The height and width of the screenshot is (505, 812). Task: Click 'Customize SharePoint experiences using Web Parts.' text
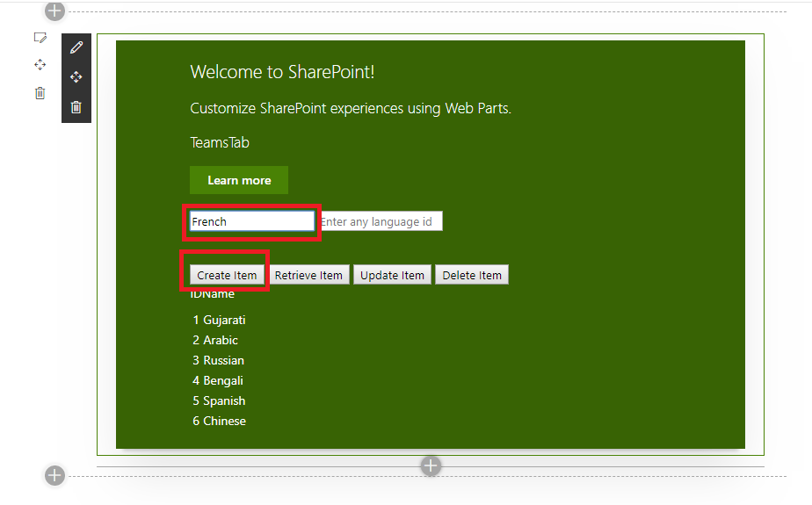pos(351,108)
